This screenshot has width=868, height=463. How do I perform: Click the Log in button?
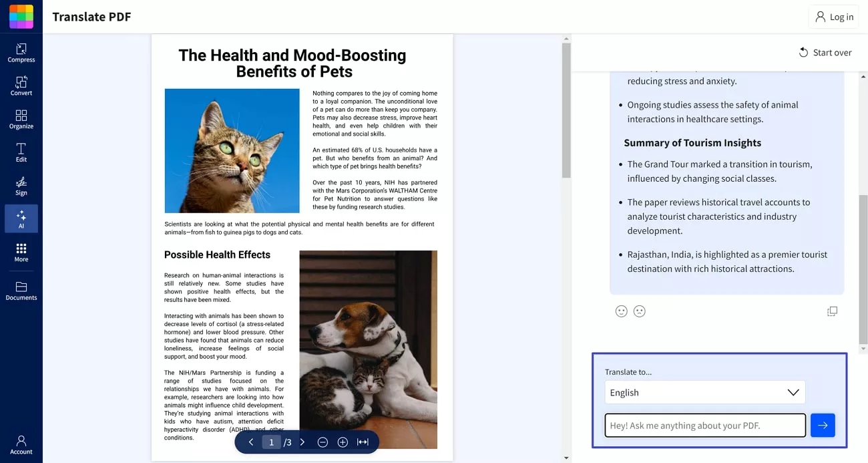pyautogui.click(x=834, y=17)
